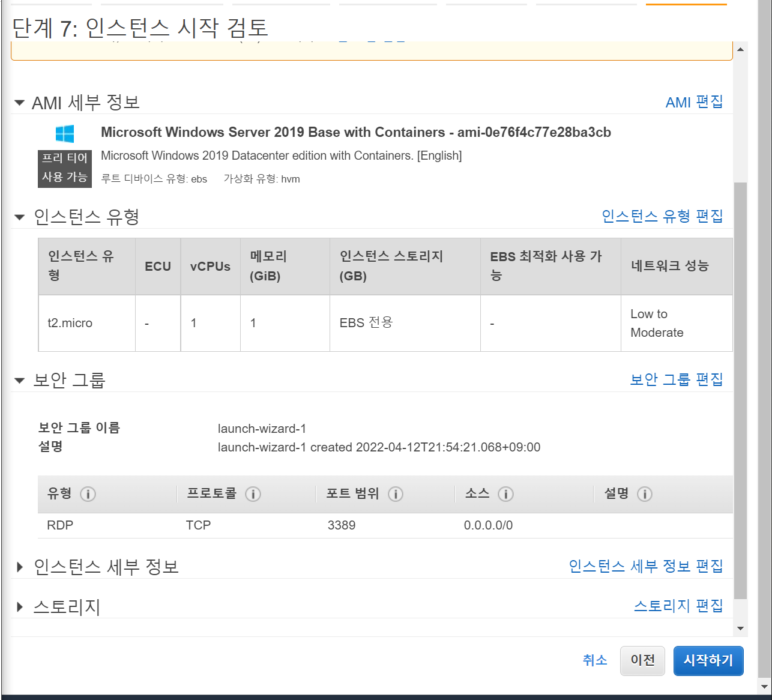Click the 프리 티어 사용 가능 badge
This screenshot has height=700, width=772.
tap(65, 169)
